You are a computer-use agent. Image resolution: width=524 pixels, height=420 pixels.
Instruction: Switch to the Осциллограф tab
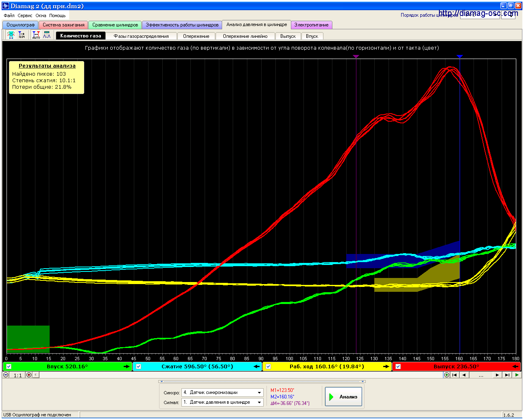point(20,25)
